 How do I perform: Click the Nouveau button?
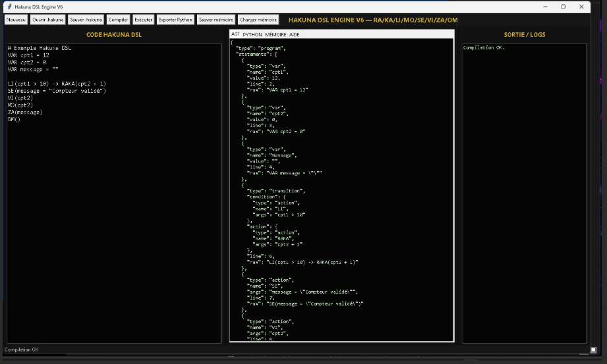pyautogui.click(x=16, y=20)
